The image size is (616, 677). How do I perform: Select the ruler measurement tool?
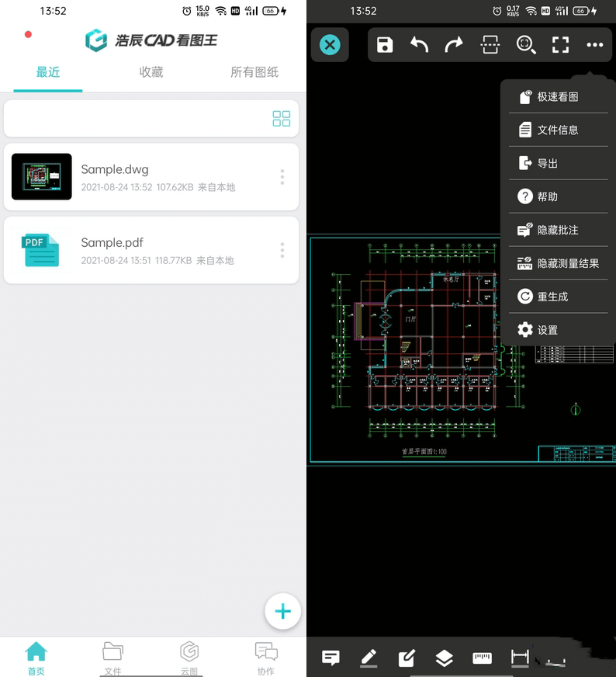[482, 658]
